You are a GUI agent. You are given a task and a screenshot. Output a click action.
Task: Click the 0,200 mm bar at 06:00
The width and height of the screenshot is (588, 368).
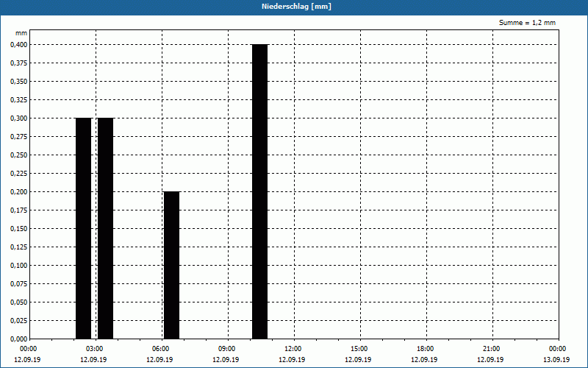pyautogui.click(x=172, y=265)
